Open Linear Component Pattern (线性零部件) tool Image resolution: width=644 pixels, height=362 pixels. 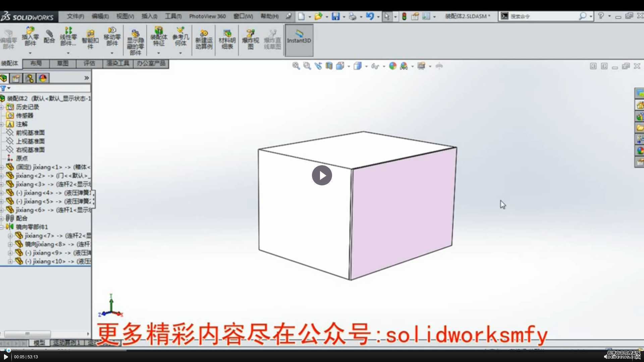pyautogui.click(x=68, y=37)
